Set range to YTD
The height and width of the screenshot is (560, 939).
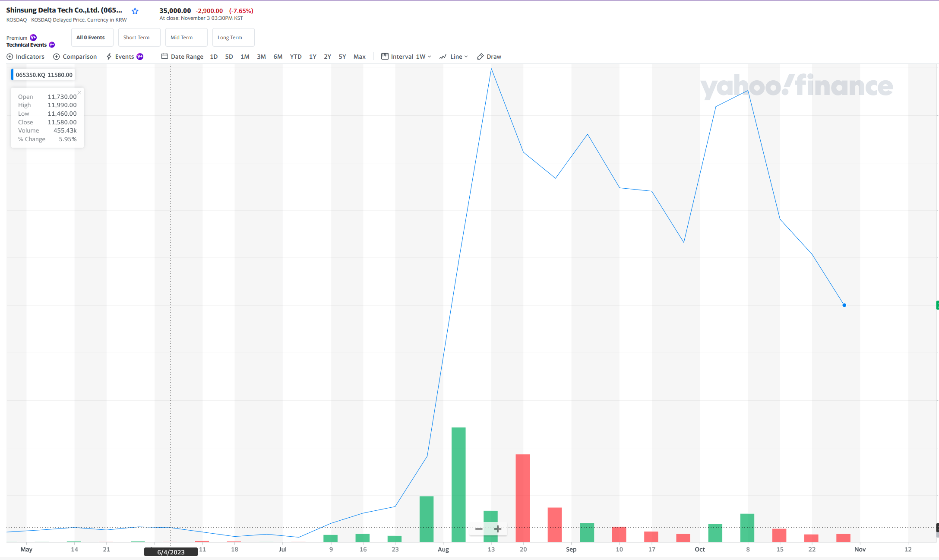[296, 57]
